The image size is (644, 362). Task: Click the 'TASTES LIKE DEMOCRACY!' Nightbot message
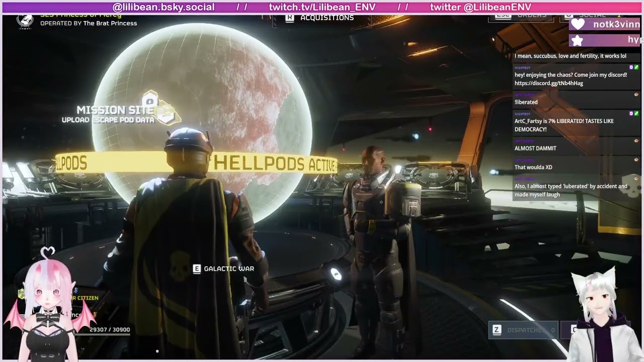click(x=564, y=125)
